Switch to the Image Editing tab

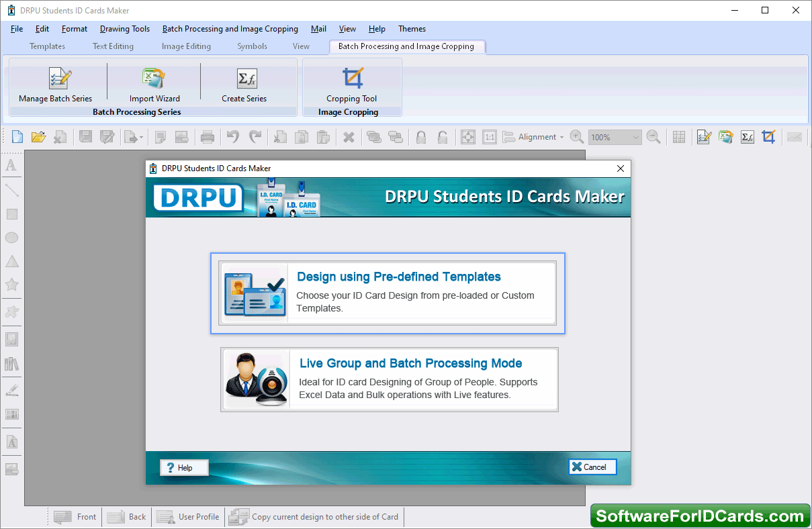point(186,46)
